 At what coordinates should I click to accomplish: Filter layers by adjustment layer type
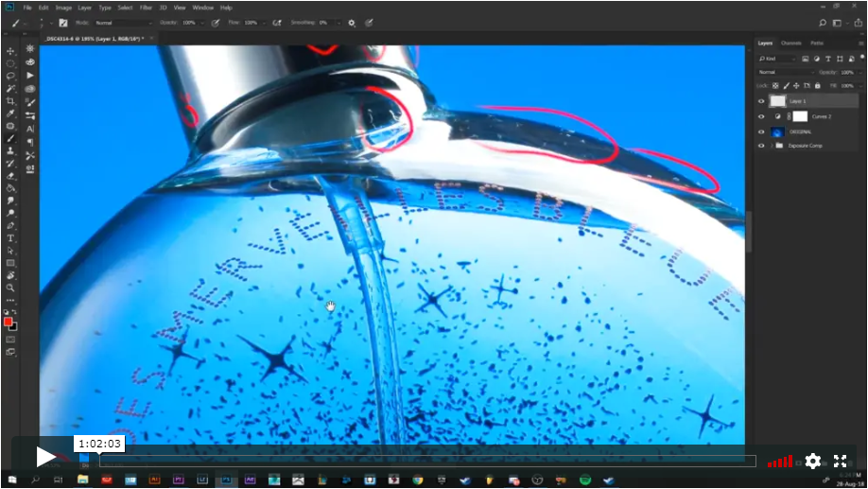(x=817, y=59)
